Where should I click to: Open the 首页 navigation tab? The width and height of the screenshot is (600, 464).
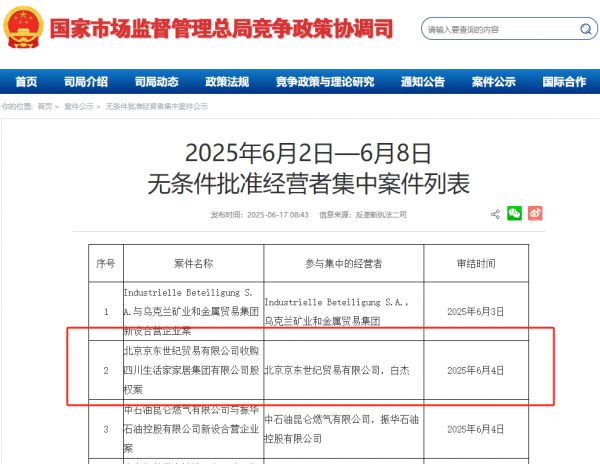(26, 82)
